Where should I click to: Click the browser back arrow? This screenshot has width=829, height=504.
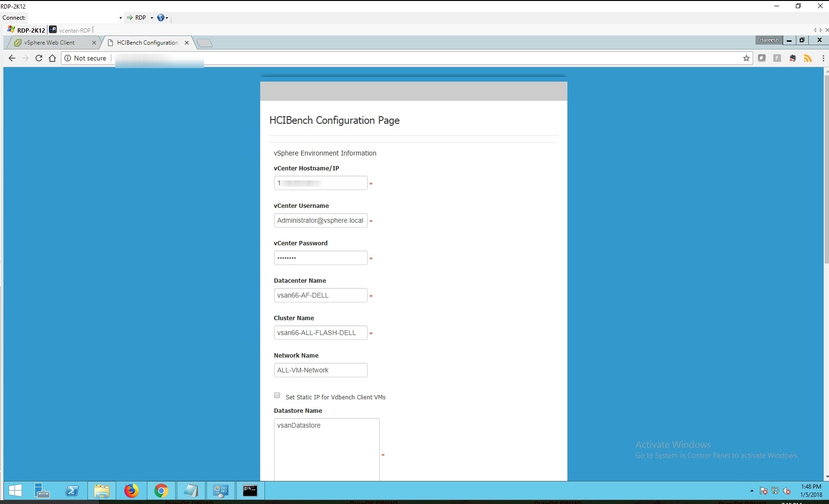12,58
